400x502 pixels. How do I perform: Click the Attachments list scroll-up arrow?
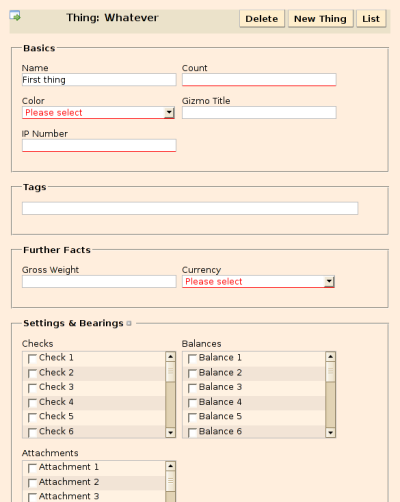[171, 466]
